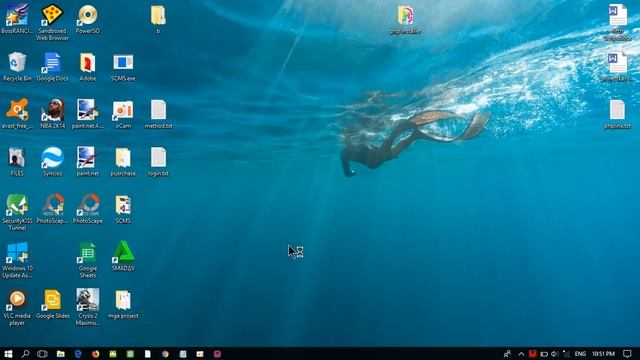Select the NBA 2K14 game shortcut

(x=52, y=114)
